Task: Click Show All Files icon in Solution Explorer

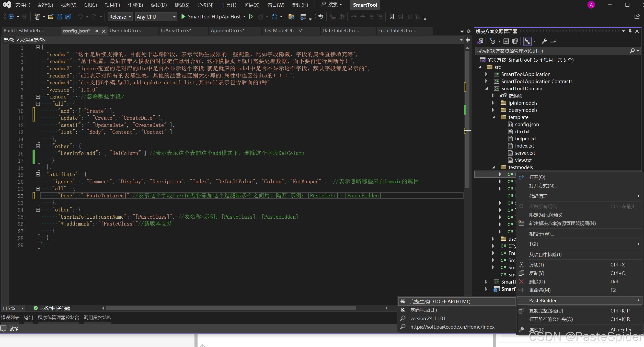Action: 515,41
